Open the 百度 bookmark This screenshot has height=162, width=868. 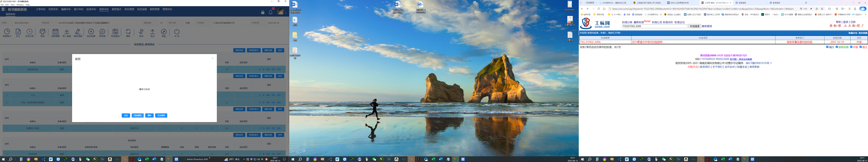tap(627, 14)
